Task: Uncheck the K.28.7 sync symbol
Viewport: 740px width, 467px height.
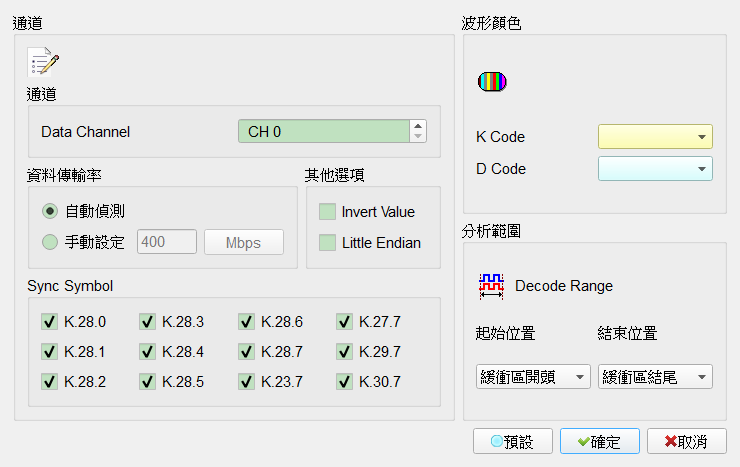Action: click(x=246, y=351)
